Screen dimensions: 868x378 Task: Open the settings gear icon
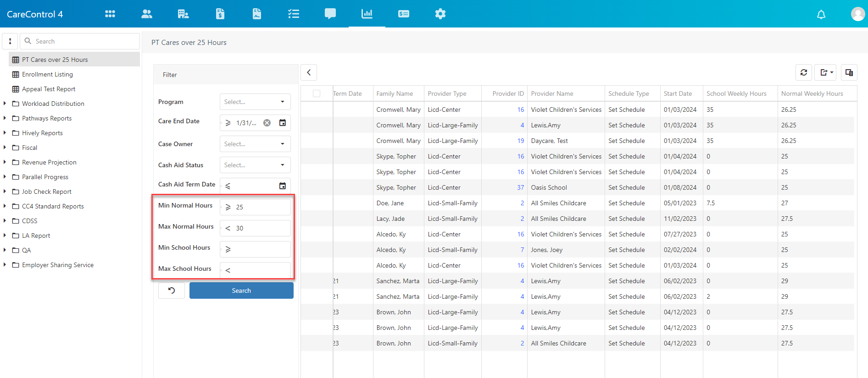tap(440, 14)
